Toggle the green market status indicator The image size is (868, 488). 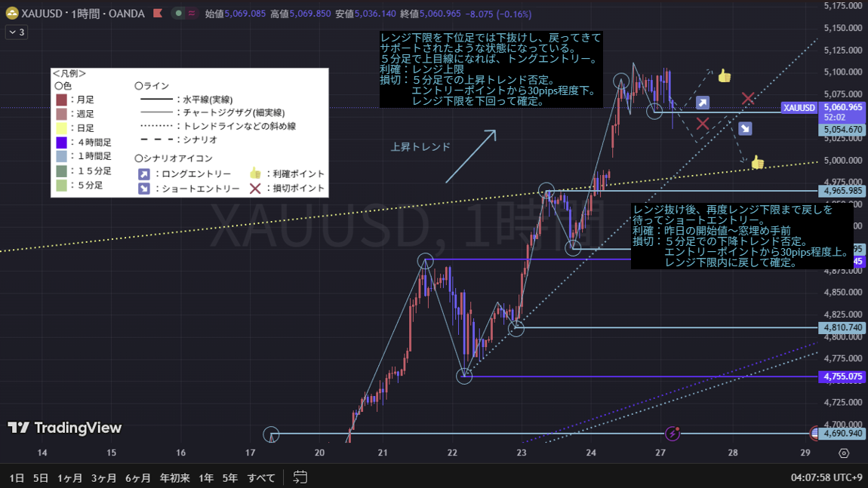coord(177,14)
